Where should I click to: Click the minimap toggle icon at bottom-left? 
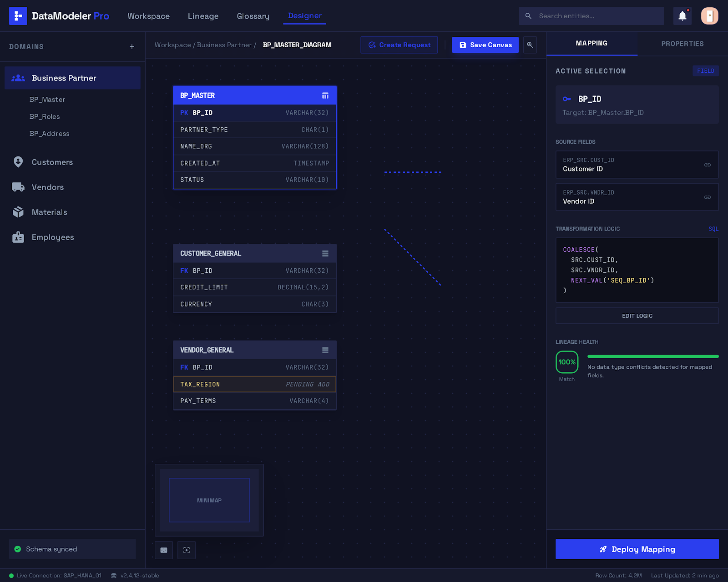(163, 550)
